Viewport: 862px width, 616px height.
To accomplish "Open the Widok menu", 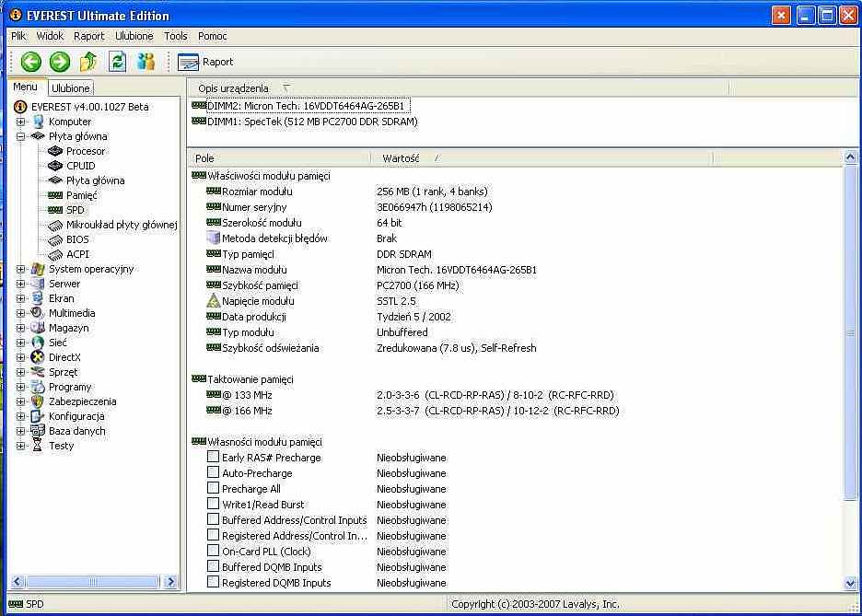I will [50, 36].
